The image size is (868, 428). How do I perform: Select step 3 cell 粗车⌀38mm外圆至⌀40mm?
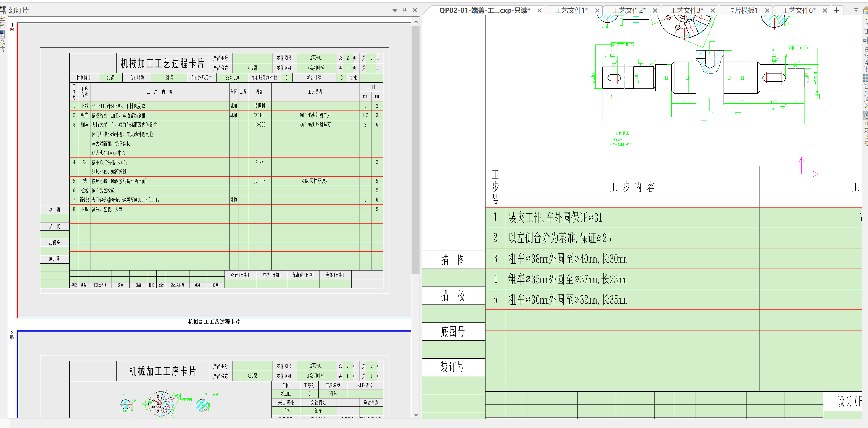click(x=632, y=259)
